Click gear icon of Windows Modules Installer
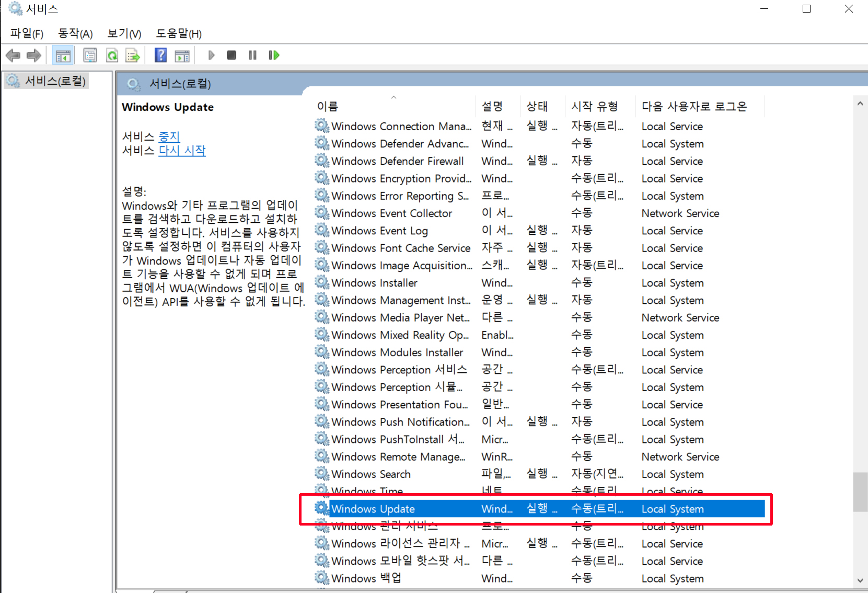The width and height of the screenshot is (868, 593). coord(322,352)
